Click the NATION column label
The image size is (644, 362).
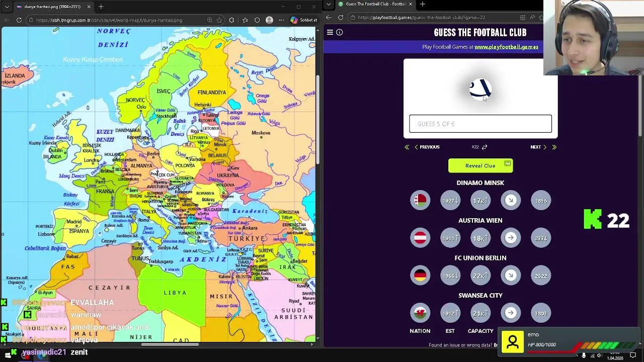(420, 331)
